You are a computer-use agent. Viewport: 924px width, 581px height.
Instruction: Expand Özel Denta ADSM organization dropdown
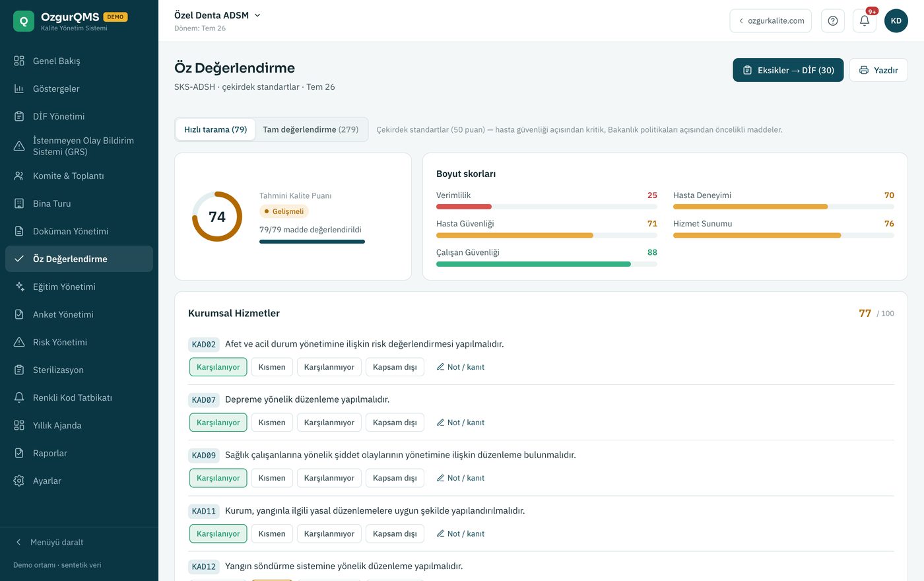[x=218, y=15]
